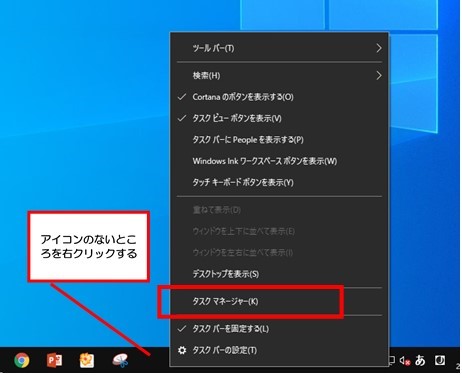Toggle Cortana のボタンを表示する(O)
Screen dimensions: 462x375
[x=279, y=97]
